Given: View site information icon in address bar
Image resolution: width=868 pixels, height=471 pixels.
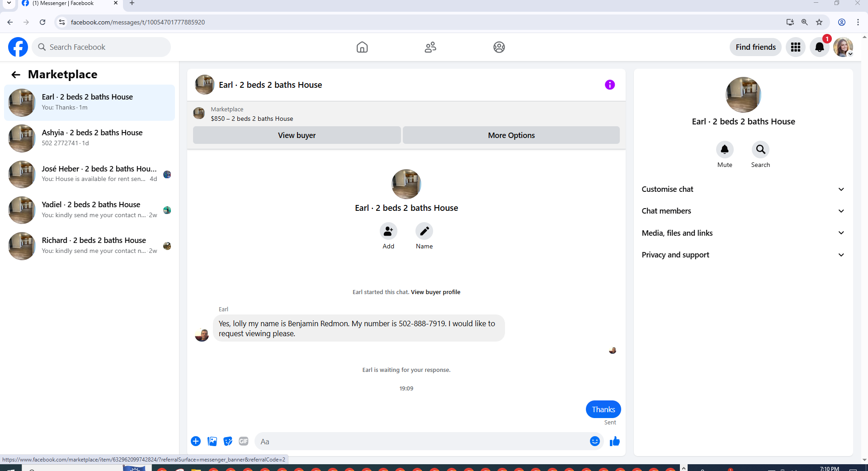Looking at the screenshot, I should tap(62, 22).
